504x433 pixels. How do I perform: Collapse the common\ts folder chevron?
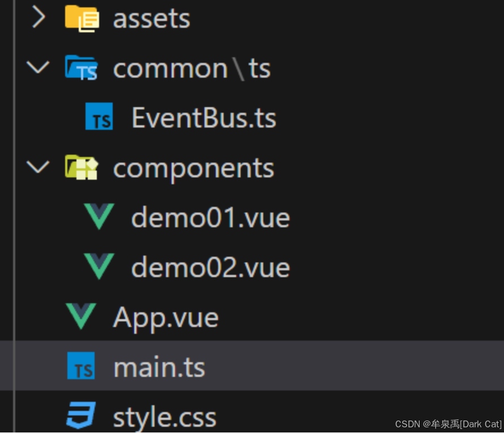click(x=38, y=67)
